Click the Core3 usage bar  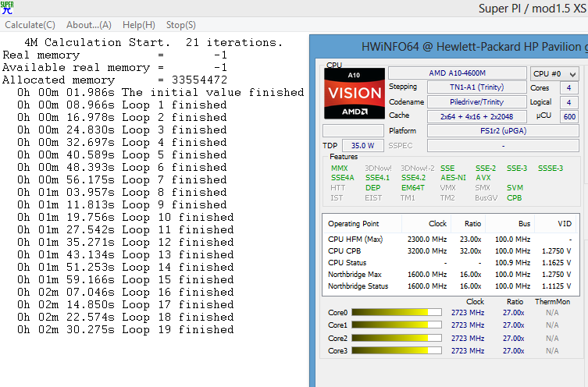tap(397, 350)
